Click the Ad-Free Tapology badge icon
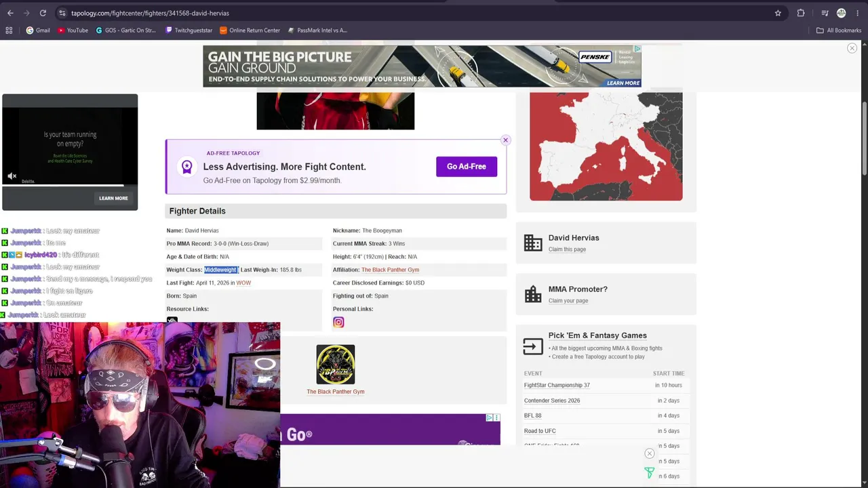The height and width of the screenshot is (488, 868). (x=186, y=167)
